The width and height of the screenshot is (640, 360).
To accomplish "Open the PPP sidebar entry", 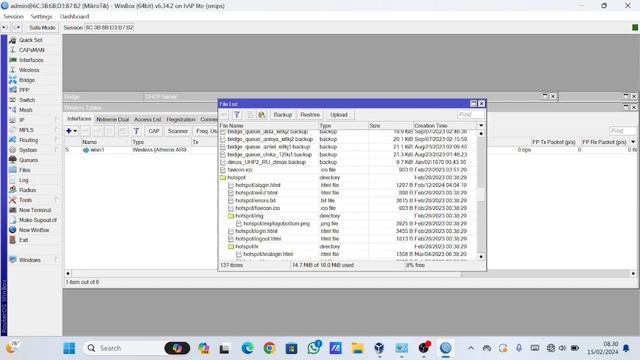I will [24, 90].
